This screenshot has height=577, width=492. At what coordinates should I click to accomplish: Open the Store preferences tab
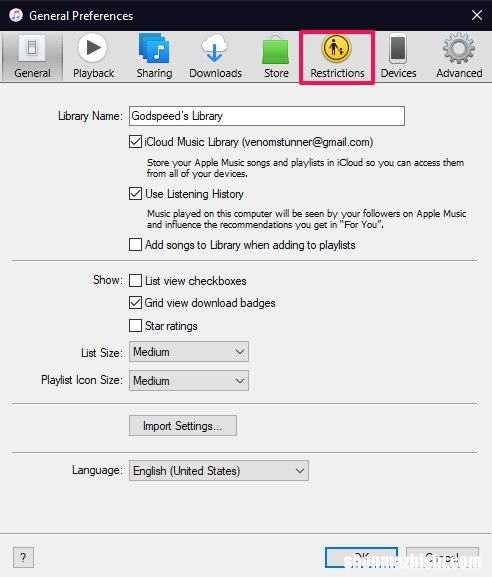point(276,56)
